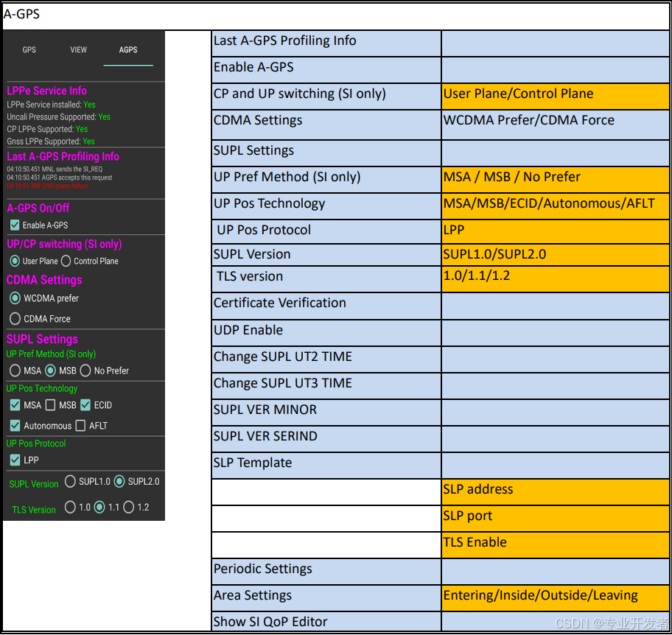This screenshot has height=635, width=672.
Task: Click table cell 'SUPL VER SERIND'
Action: pyautogui.click(x=326, y=439)
